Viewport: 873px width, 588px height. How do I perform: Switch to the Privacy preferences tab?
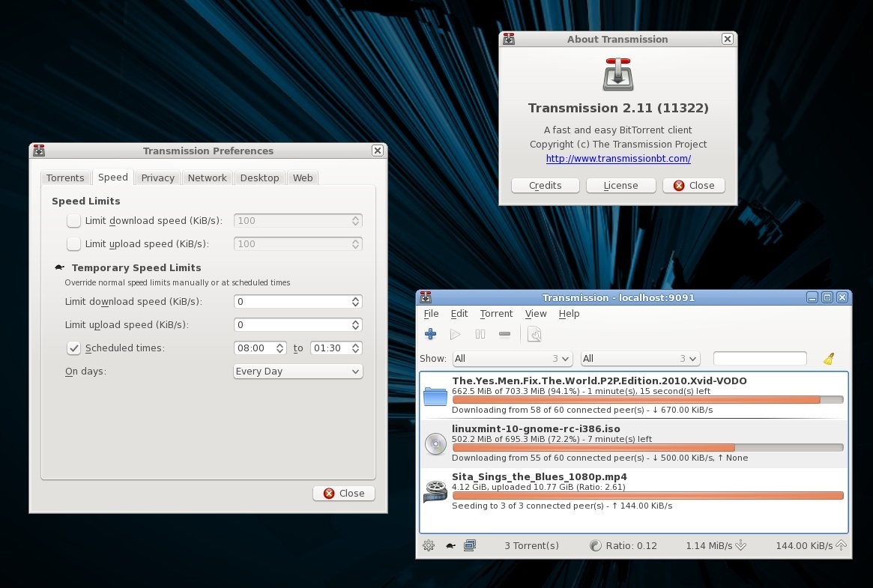pos(157,178)
